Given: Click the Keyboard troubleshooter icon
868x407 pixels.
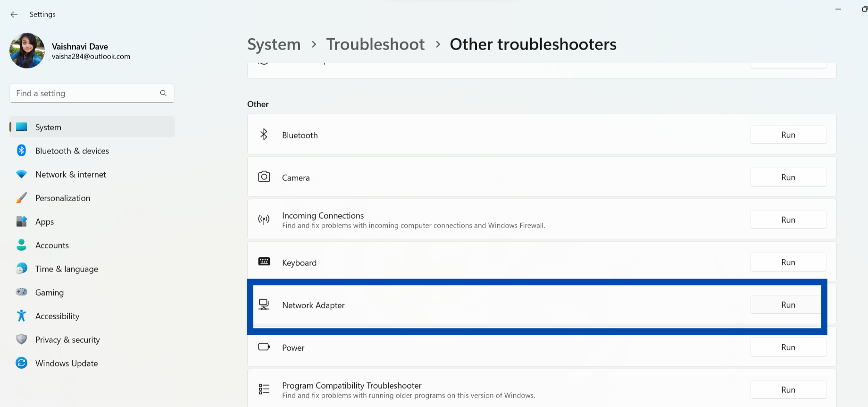Looking at the screenshot, I should [x=264, y=262].
